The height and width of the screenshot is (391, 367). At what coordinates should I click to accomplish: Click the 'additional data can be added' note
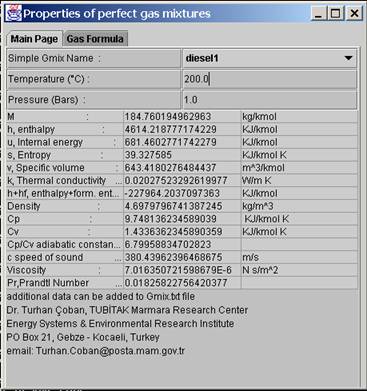click(x=101, y=296)
